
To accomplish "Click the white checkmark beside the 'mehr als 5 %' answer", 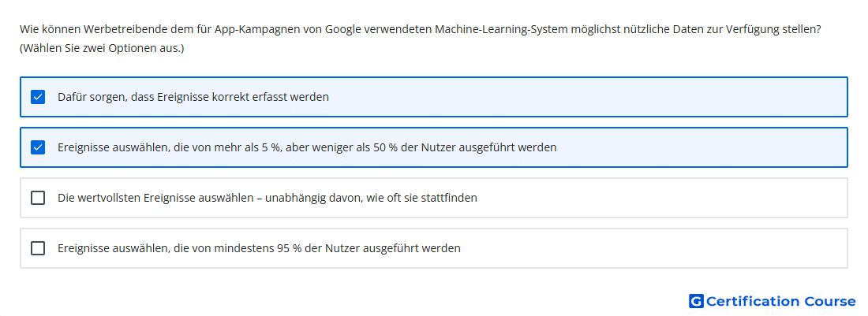I will coord(38,147).
